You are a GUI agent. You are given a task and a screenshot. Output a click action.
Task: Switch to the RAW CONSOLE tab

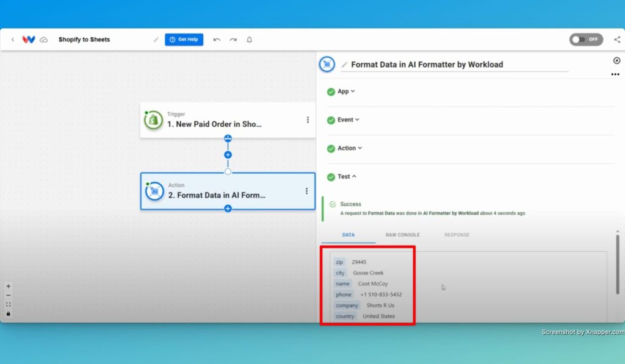(x=403, y=235)
